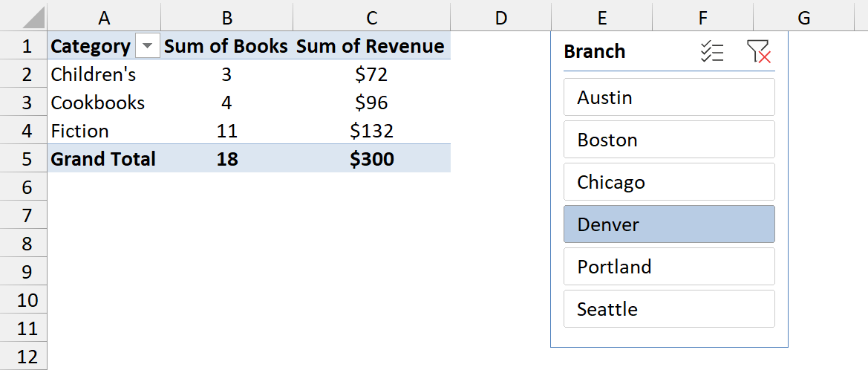Click the Sum of Books header cell
This screenshot has height=370, width=868.
[227, 46]
